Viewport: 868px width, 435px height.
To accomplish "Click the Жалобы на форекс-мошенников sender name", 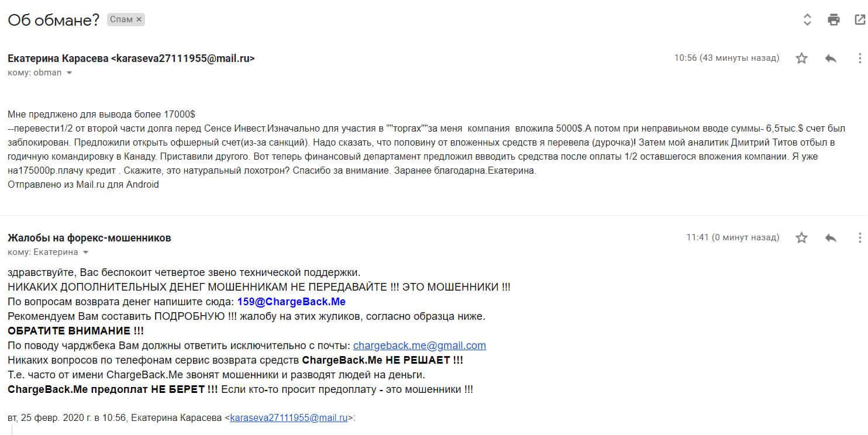I will point(89,238).
